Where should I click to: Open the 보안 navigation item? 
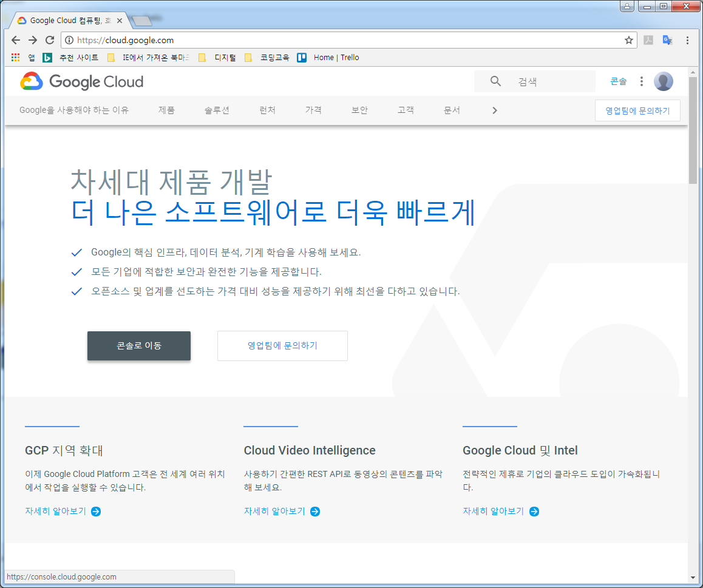tap(359, 110)
